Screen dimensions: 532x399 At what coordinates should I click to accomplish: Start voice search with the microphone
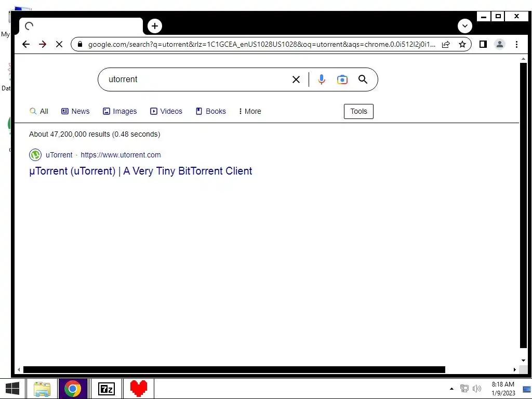tap(321, 79)
